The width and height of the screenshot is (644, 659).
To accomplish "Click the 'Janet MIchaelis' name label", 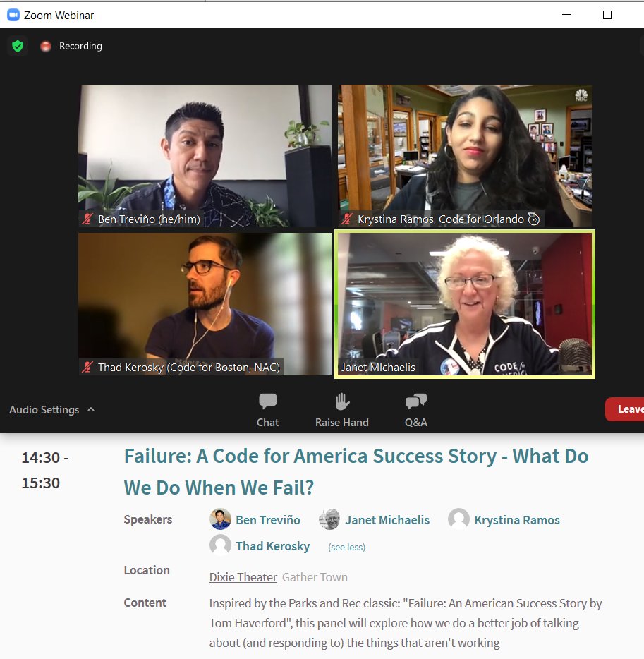I will (x=378, y=368).
